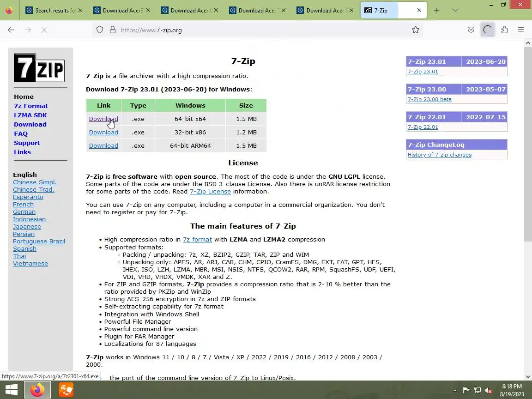Click the orange app icon in taskbar
Screen dimensions: 532x399
[66, 389]
